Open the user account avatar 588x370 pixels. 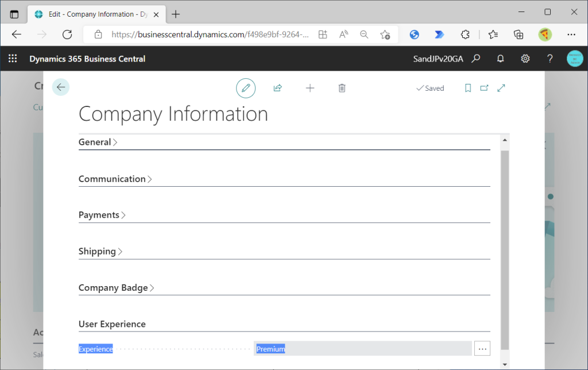point(575,59)
